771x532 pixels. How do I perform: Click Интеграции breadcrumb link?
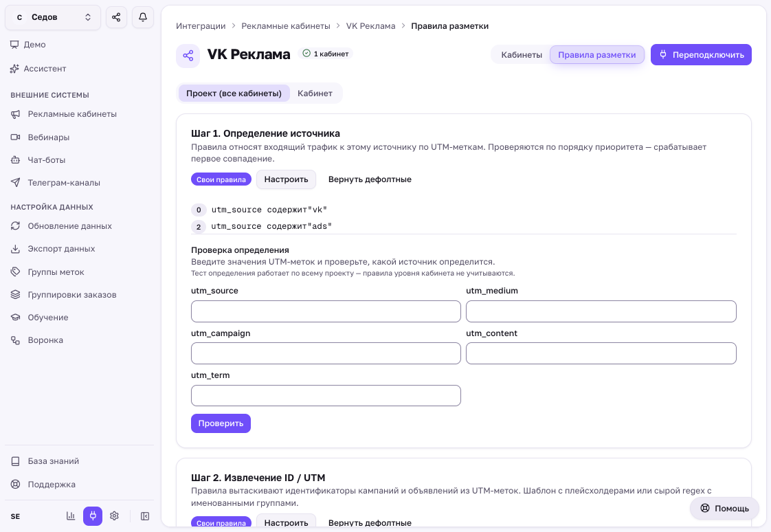tap(201, 26)
